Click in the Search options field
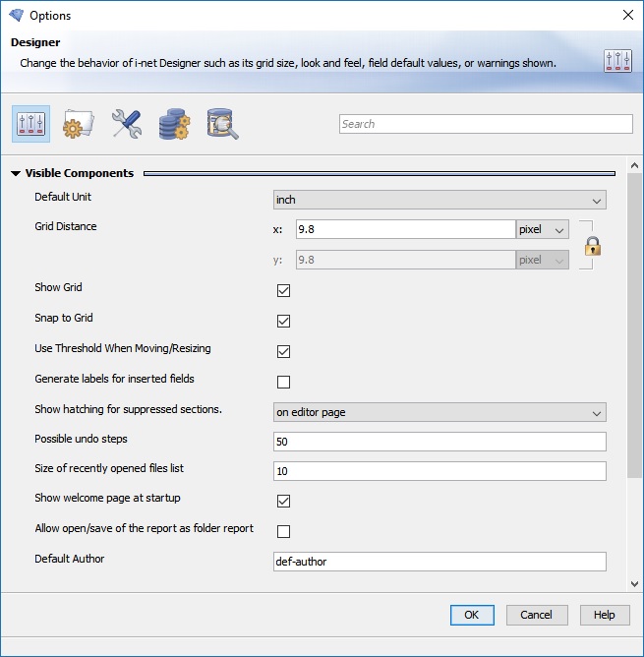 pos(486,124)
